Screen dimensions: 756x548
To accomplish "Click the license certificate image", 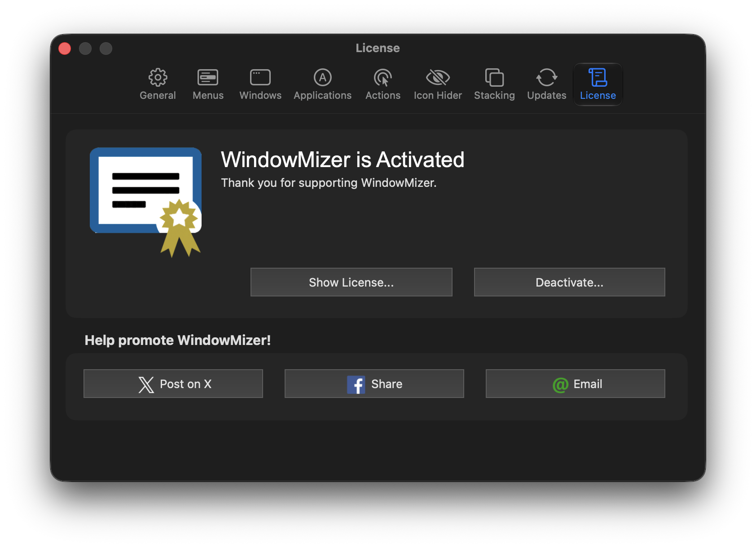I will 146,202.
